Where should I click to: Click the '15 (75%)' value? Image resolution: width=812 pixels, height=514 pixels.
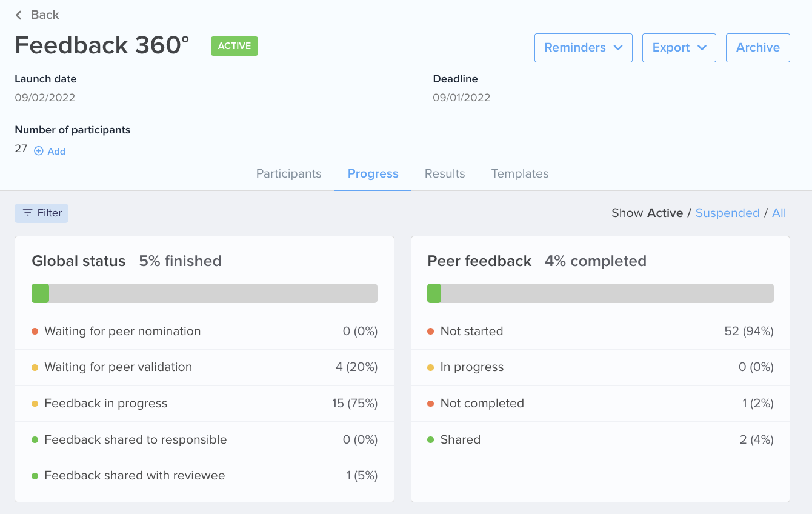click(x=354, y=404)
